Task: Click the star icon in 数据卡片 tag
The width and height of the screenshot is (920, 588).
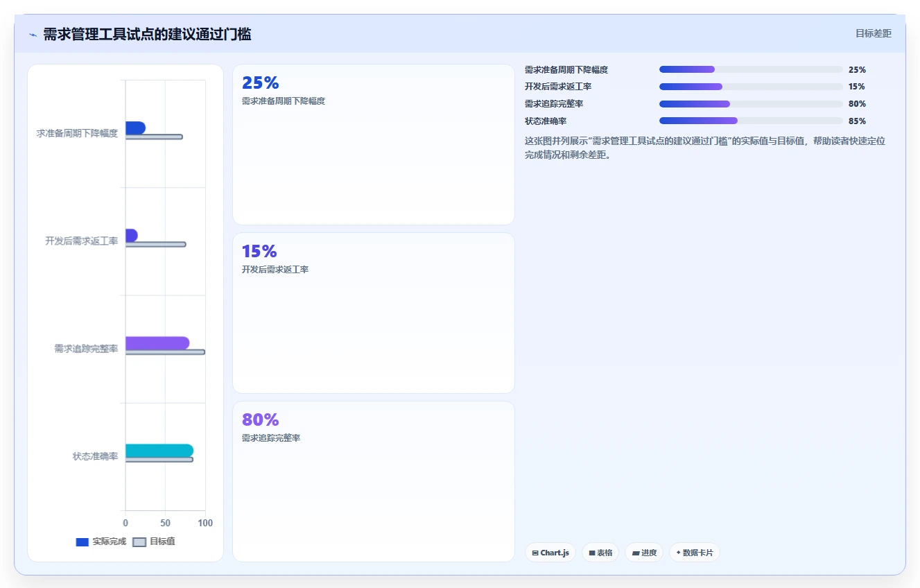Action: (x=678, y=553)
